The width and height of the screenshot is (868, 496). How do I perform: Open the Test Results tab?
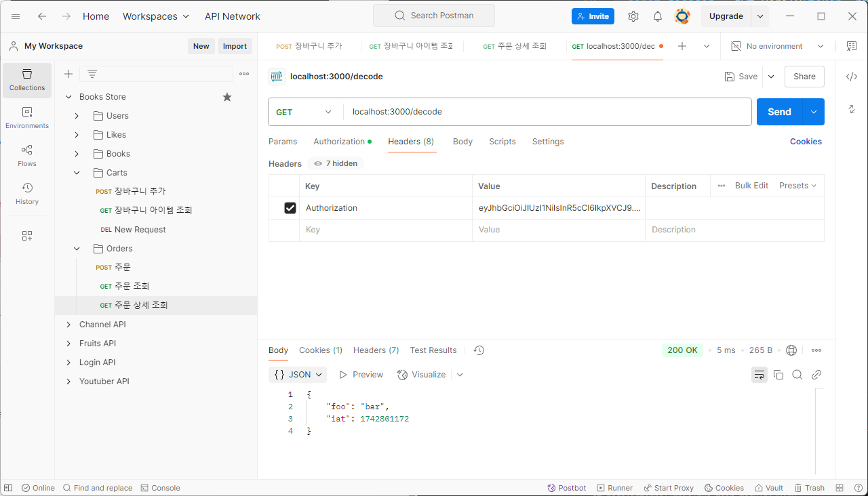(433, 350)
